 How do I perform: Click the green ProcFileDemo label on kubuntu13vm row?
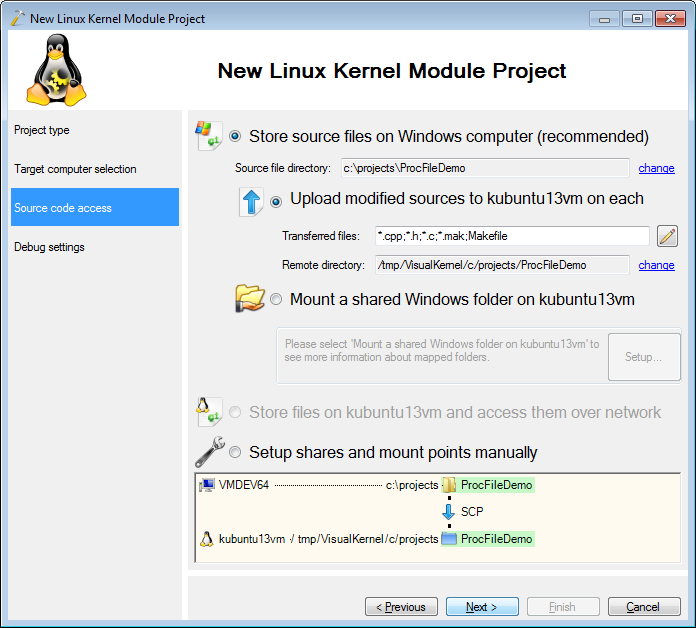[496, 539]
